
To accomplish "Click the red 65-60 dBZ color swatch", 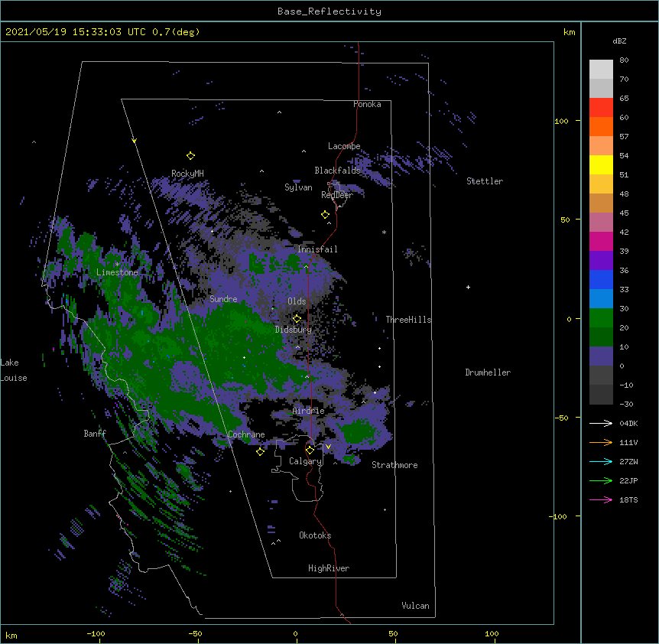I will point(601,108).
